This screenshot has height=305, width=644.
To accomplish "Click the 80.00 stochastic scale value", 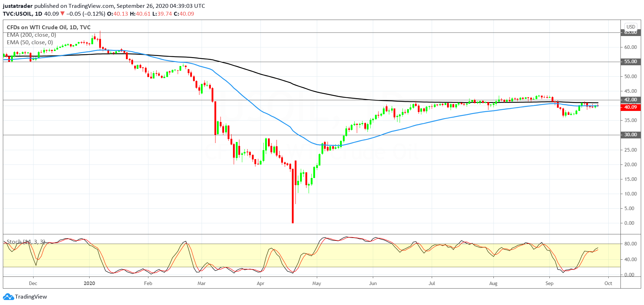I will click(x=630, y=244).
